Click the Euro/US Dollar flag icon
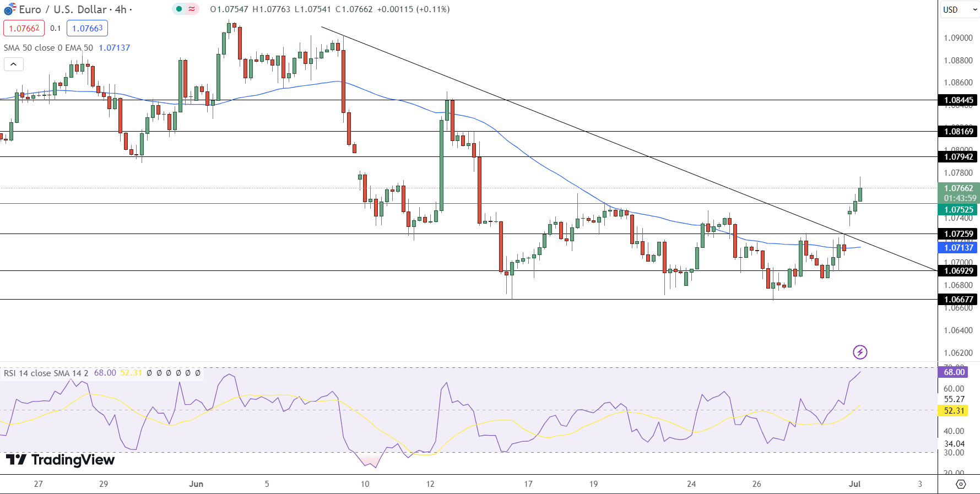 coord(10,9)
